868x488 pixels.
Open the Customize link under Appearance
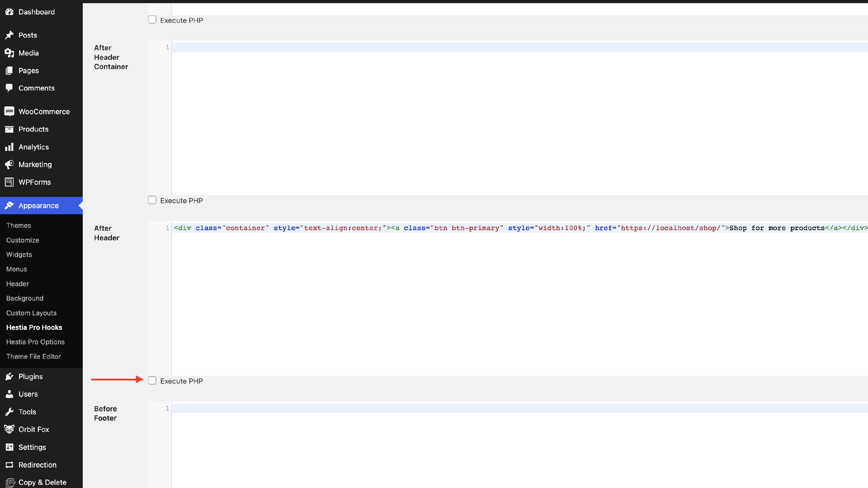pyautogui.click(x=23, y=240)
